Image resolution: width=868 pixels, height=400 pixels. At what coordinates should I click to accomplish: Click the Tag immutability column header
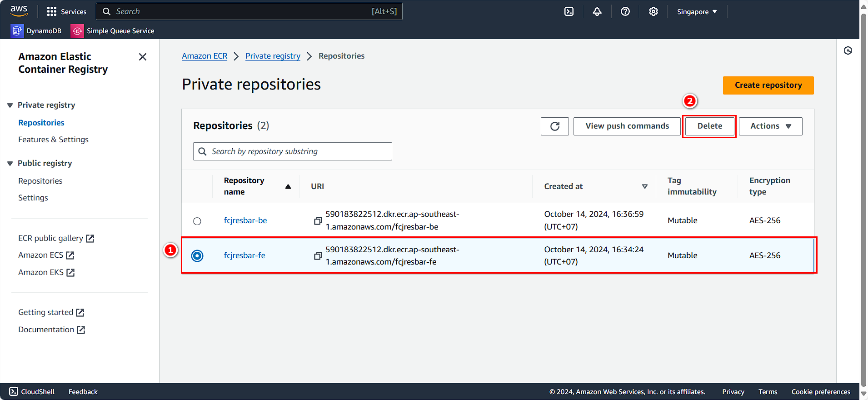[x=692, y=186]
